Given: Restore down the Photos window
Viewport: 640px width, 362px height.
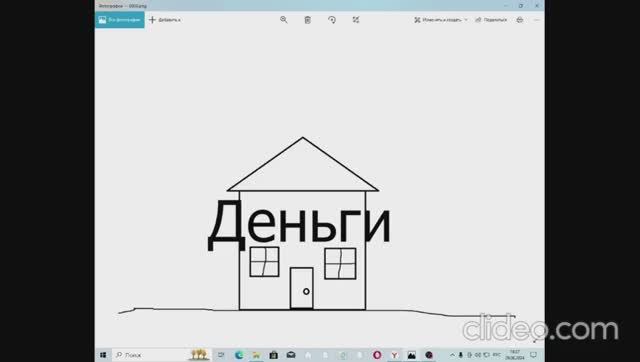Looking at the screenshot, I should click(521, 6).
